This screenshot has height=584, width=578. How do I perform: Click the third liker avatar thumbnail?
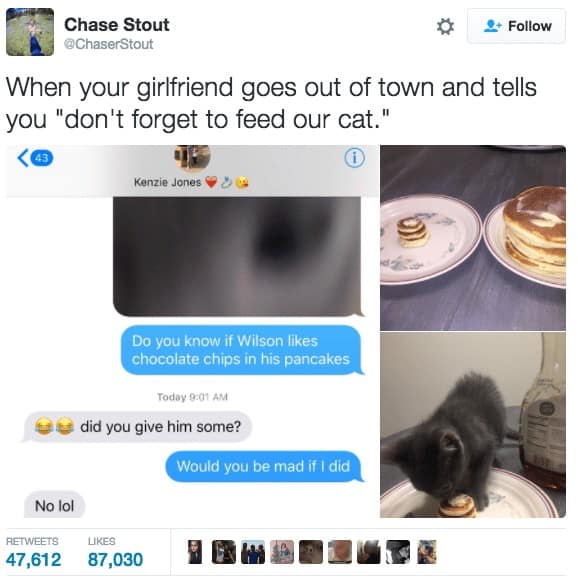[253, 552]
